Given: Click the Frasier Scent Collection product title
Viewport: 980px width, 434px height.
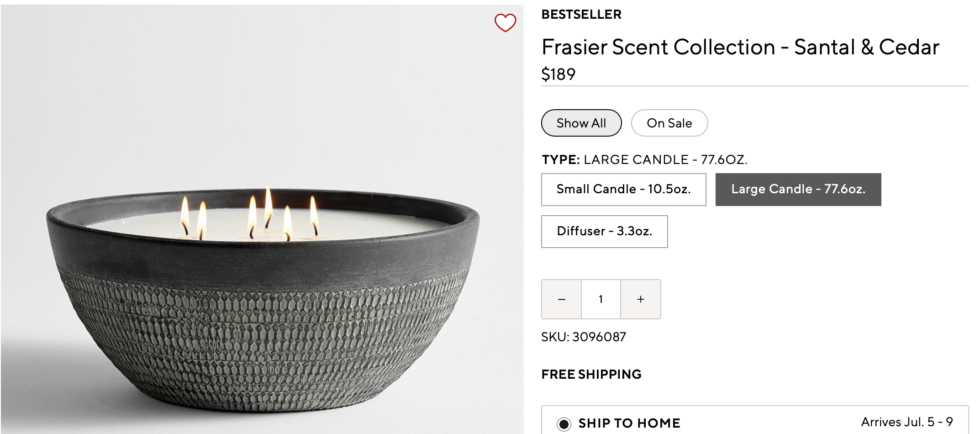Looking at the screenshot, I should point(740,47).
